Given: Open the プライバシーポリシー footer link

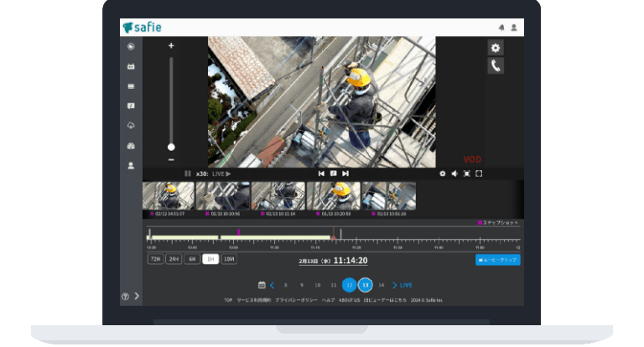Looking at the screenshot, I should [296, 300].
